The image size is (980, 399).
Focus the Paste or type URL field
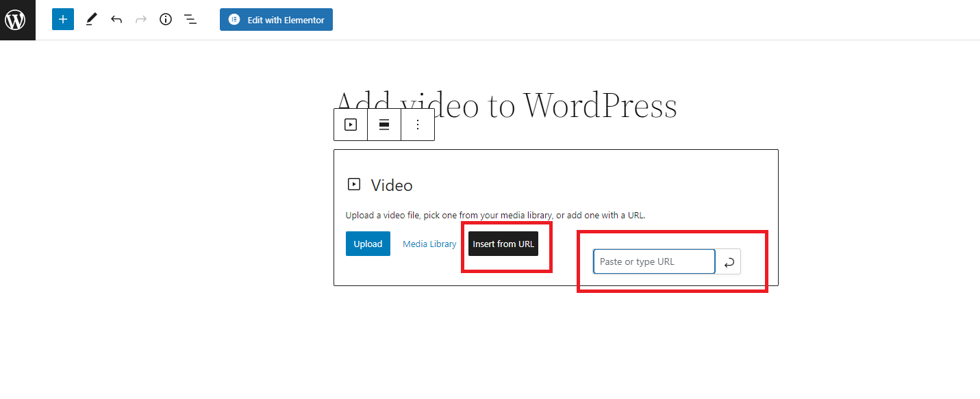654,261
